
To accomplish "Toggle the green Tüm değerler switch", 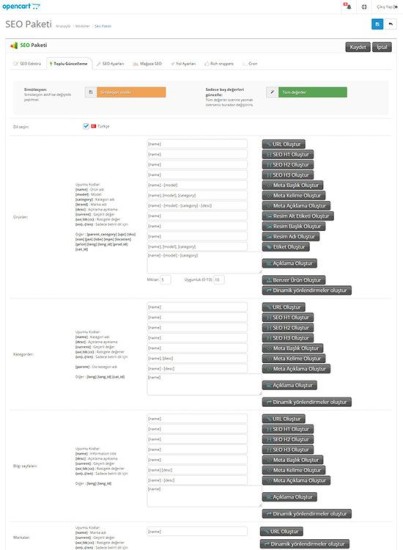I will [313, 92].
